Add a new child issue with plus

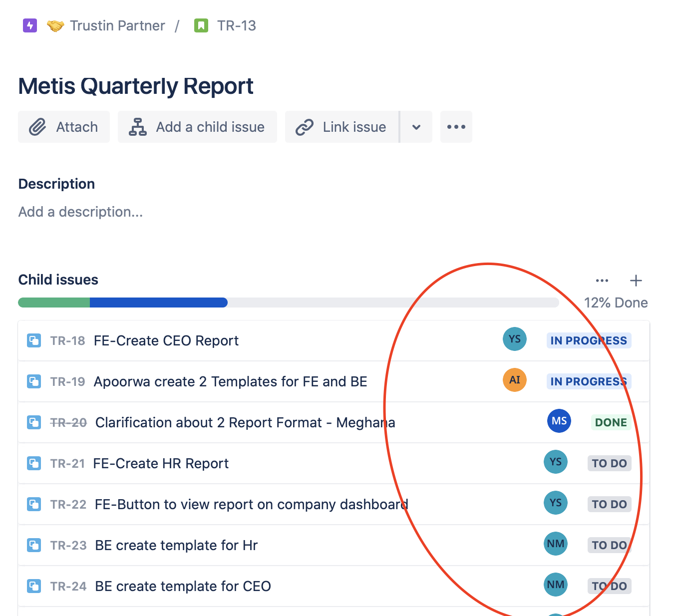636,281
